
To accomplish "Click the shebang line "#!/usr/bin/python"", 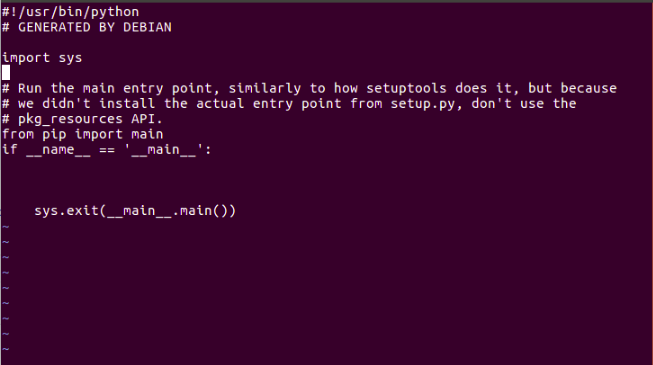I will click(x=70, y=12).
